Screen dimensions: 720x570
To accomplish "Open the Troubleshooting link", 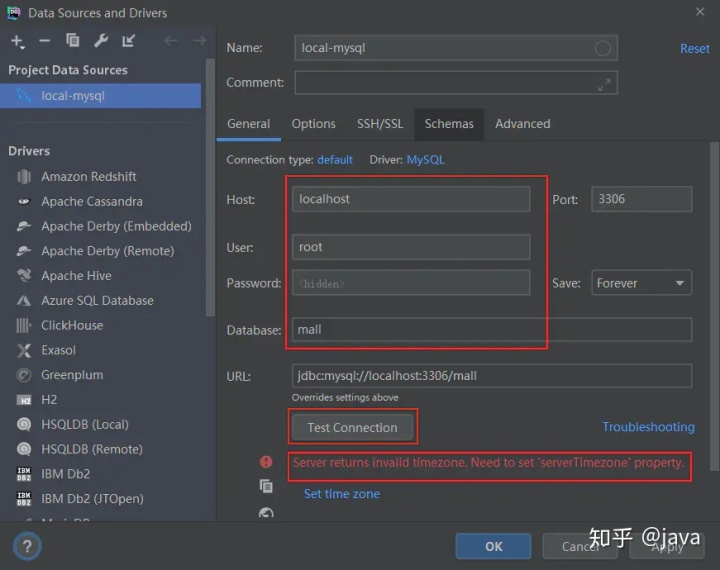I will [648, 427].
